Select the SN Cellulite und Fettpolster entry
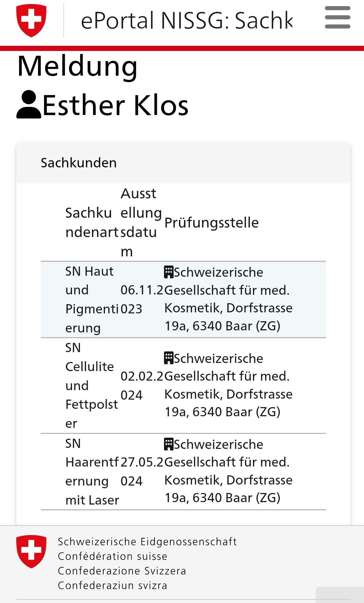The width and height of the screenshot is (364, 603). [x=183, y=385]
